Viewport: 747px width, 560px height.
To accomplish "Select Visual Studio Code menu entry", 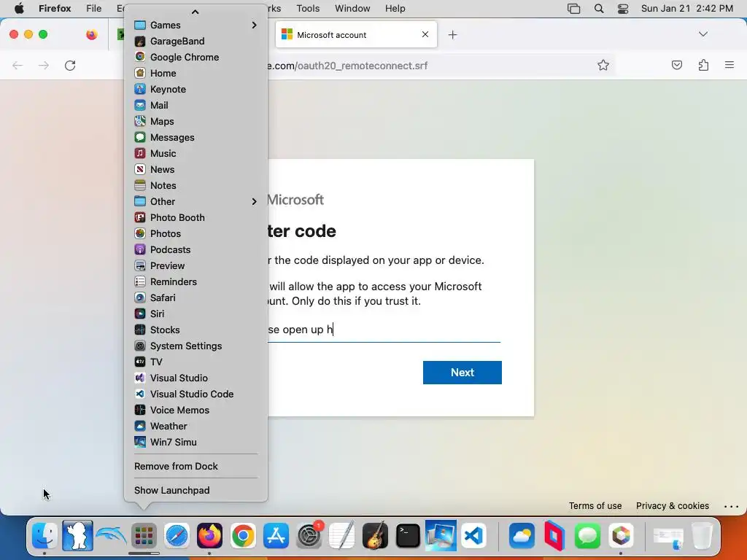I will 196,394.
